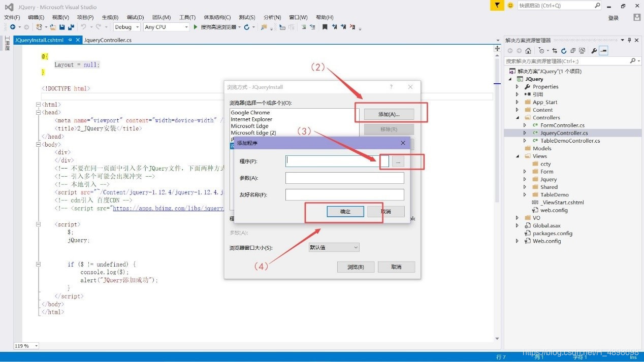This screenshot has height=362, width=644.
Task: Click the ... browse button beside 程序(P)
Action: coord(398,161)
